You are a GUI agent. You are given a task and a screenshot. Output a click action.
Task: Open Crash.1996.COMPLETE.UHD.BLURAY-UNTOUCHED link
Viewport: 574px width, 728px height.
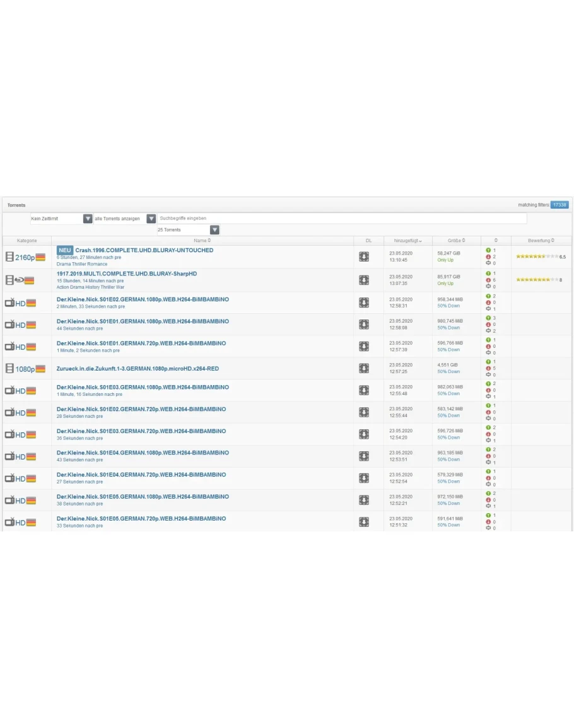(x=144, y=250)
